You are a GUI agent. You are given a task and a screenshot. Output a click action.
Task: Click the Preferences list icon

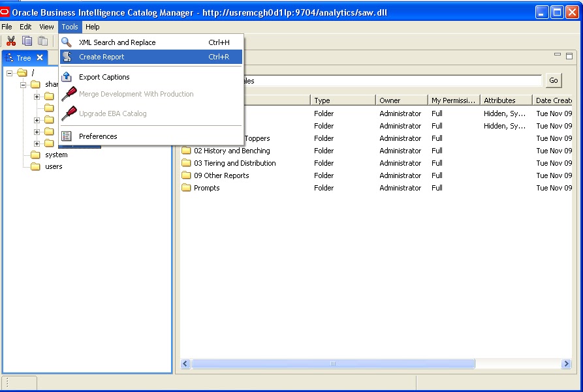(x=67, y=136)
